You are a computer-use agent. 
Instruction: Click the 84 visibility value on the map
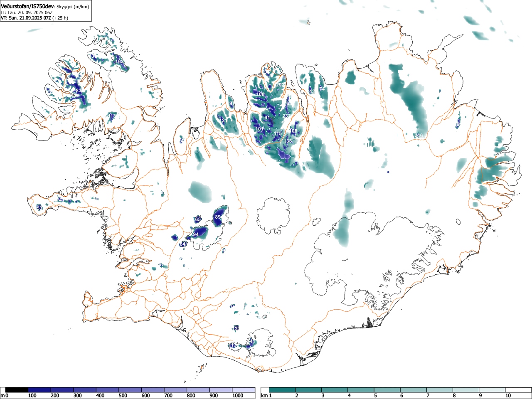[x=182, y=244]
